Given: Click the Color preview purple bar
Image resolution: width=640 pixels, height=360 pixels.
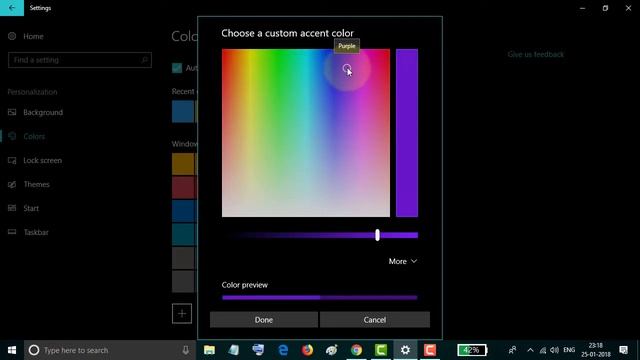Looking at the screenshot, I should tap(320, 298).
